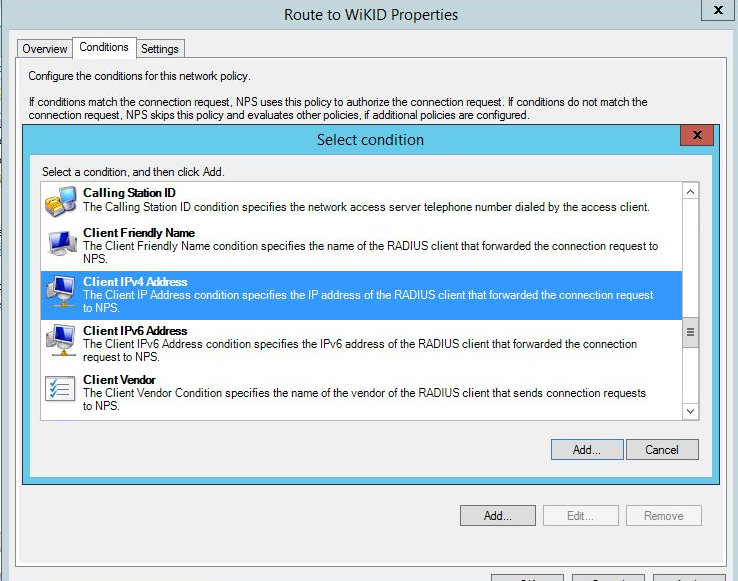Image resolution: width=738 pixels, height=581 pixels.
Task: Click Add in the Select condition dialog
Action: 587,450
